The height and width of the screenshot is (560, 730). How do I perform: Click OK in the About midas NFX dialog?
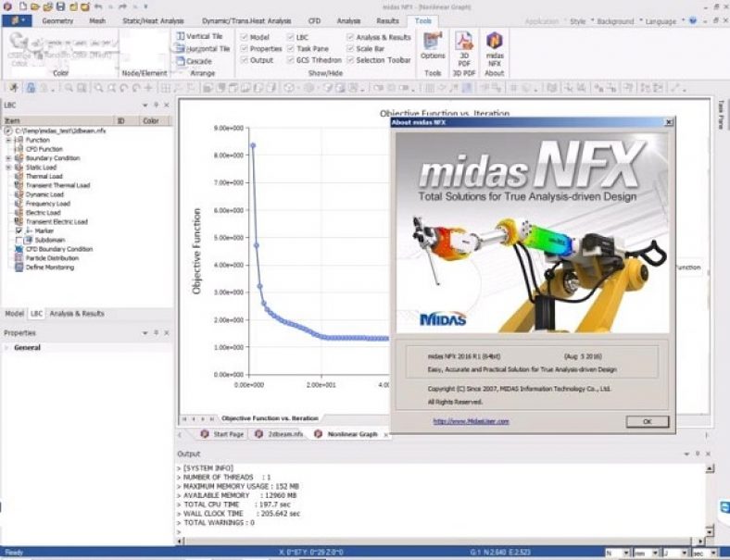click(x=648, y=421)
